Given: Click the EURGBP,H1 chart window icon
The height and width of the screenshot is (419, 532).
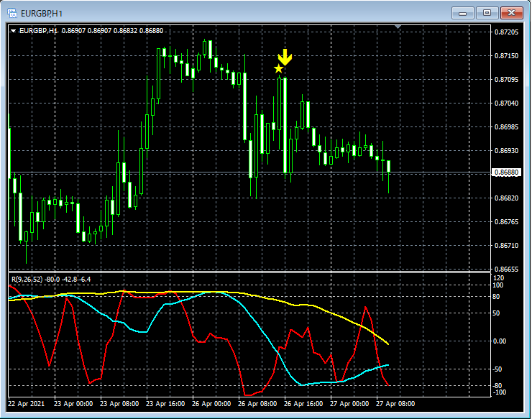Looking at the screenshot, I should pos(12,14).
